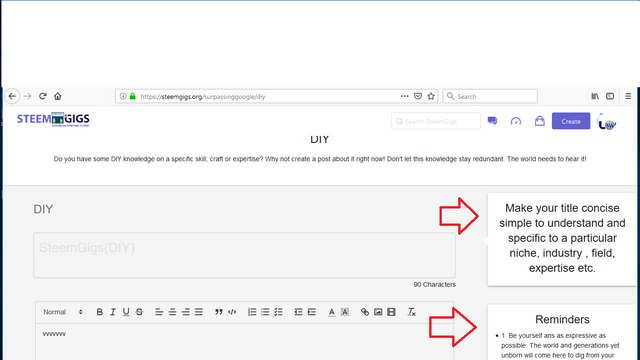Toggle bold formatting
Viewport: 640px width, 360px height.
[100, 312]
